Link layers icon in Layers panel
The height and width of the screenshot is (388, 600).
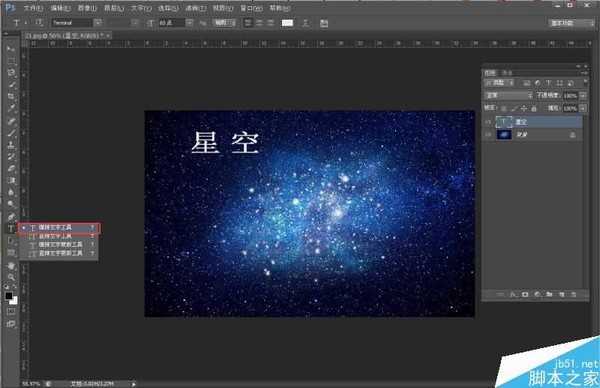[x=501, y=294]
